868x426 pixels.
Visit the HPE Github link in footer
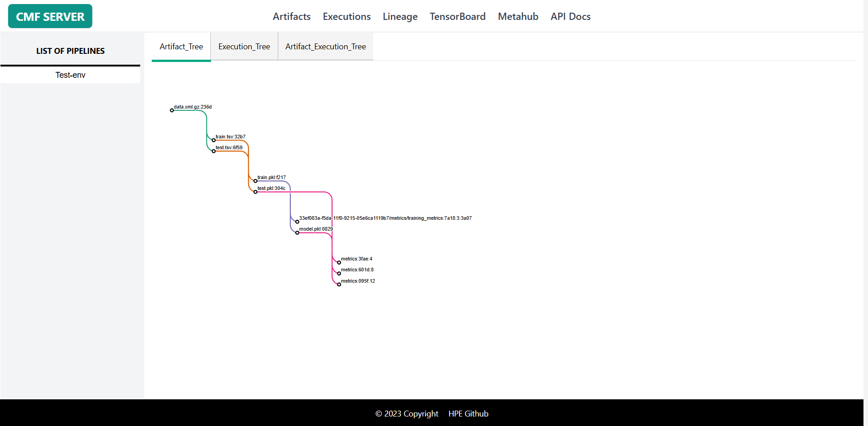[468, 413]
